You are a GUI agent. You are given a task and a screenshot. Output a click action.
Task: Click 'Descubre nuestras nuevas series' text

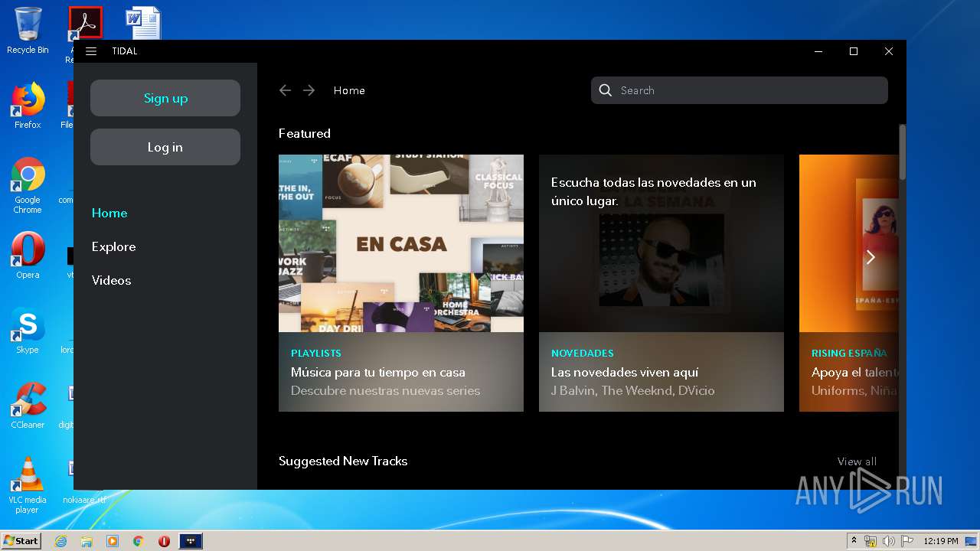385,391
